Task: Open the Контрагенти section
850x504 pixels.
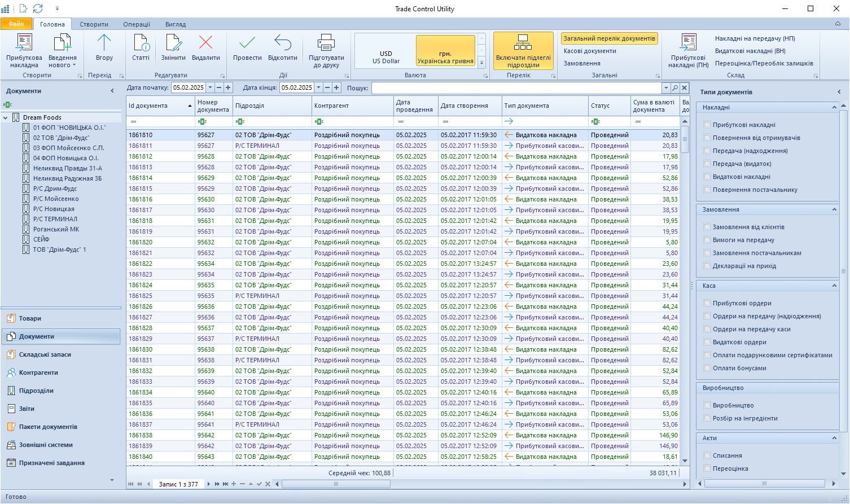Action: pos(61,372)
